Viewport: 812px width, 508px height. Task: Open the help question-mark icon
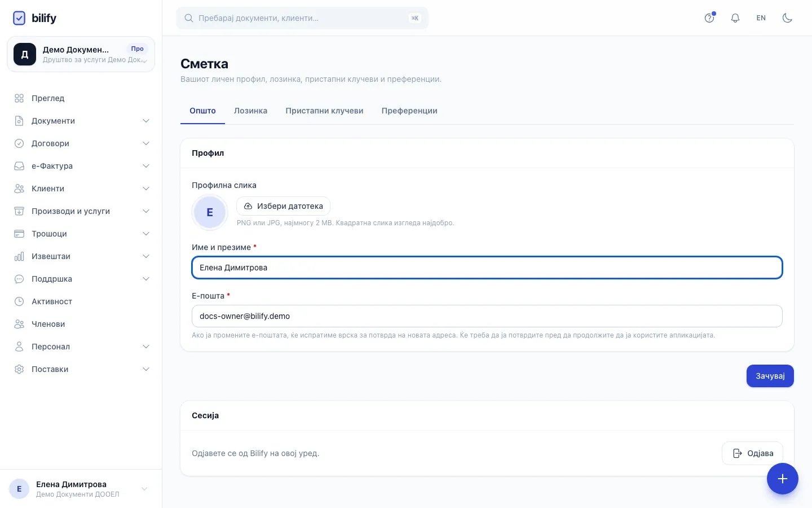(709, 18)
